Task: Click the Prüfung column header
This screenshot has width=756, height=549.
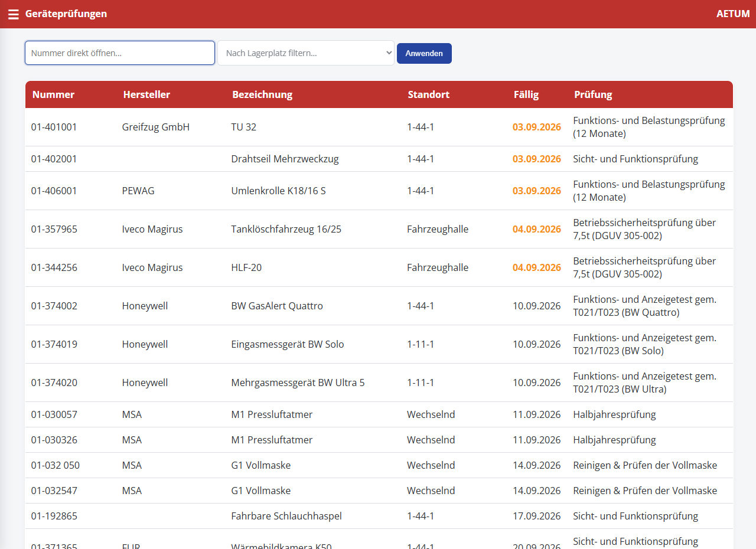Action: 593,94
